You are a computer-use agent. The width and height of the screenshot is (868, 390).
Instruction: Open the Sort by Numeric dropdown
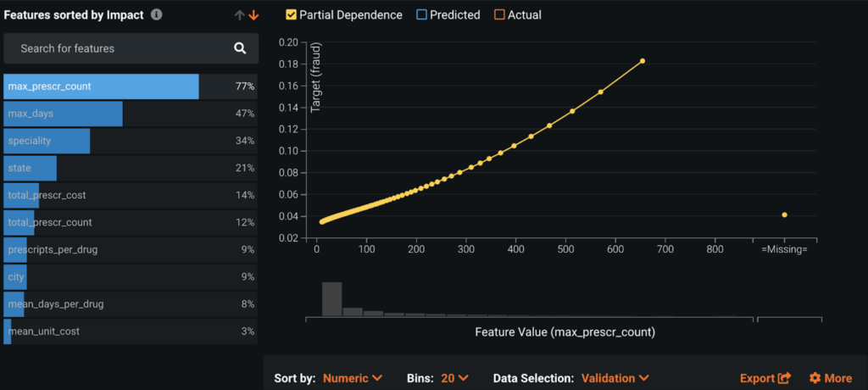(x=353, y=378)
